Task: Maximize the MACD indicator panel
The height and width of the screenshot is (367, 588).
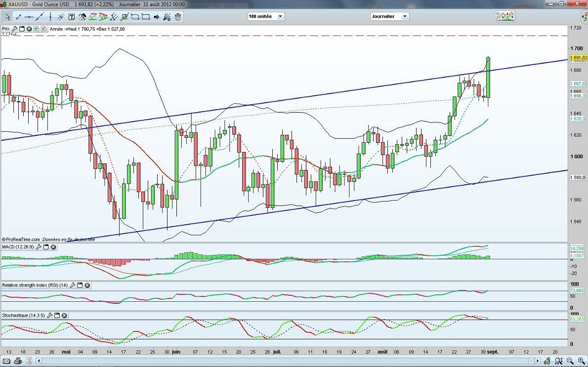Action: coord(46,247)
